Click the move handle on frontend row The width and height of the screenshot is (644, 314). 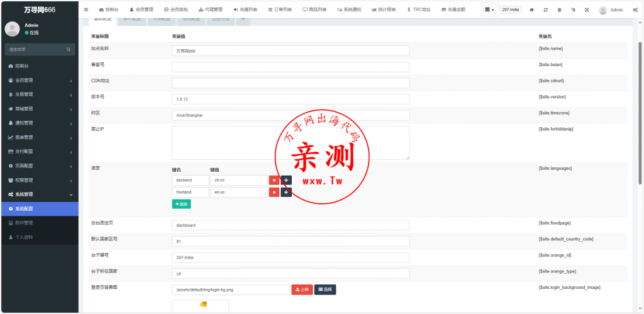[286, 193]
